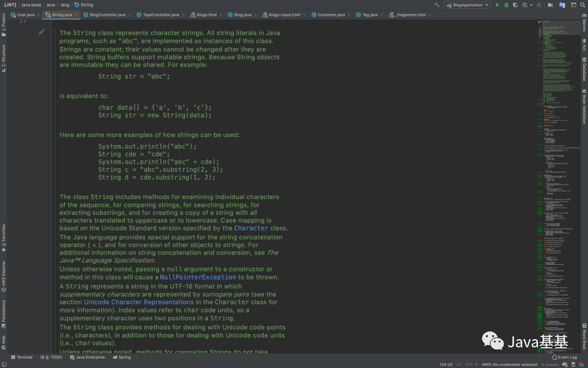Viewport: 588px width, 368px height.
Task: Open the Tag.java tab
Action: pos(370,15)
